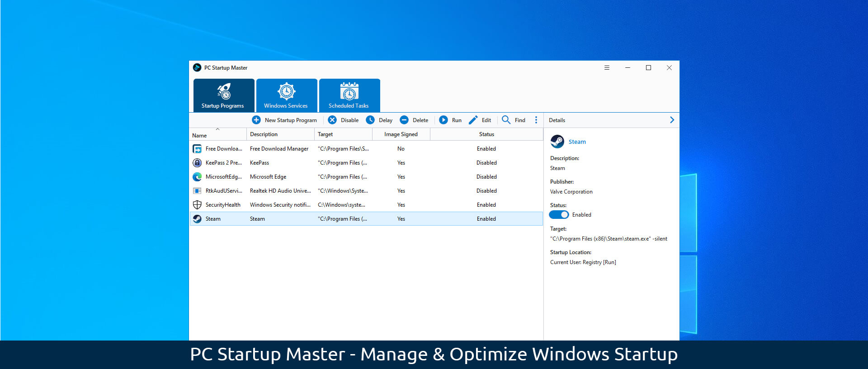The width and height of the screenshot is (868, 369).
Task: Switch to the Windows Services tab
Action: tap(287, 95)
